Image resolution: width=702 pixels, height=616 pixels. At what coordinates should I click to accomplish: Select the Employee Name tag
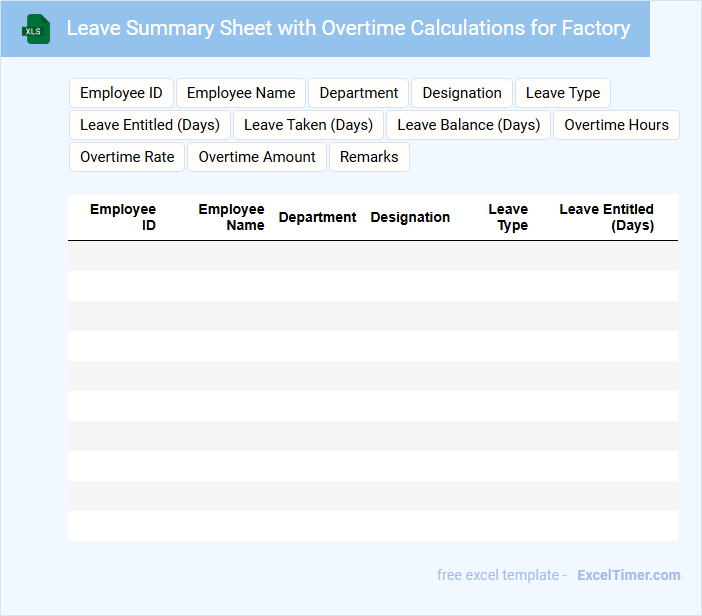(241, 93)
